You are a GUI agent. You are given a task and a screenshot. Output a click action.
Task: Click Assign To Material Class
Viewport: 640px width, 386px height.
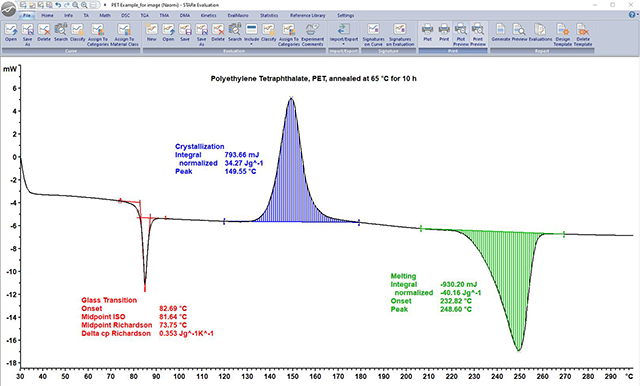[x=124, y=34]
